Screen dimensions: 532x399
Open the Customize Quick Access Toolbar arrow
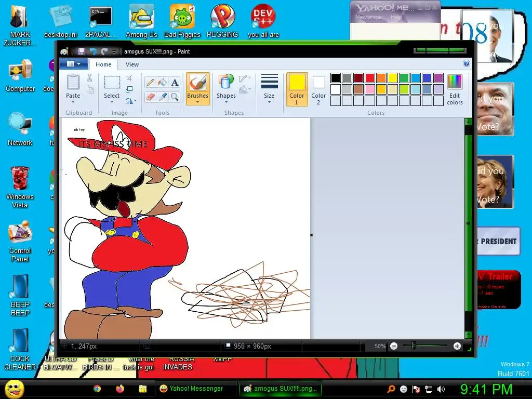tap(114, 51)
